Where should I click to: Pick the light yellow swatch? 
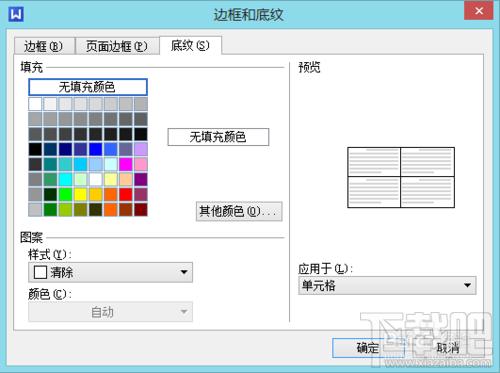(111, 179)
